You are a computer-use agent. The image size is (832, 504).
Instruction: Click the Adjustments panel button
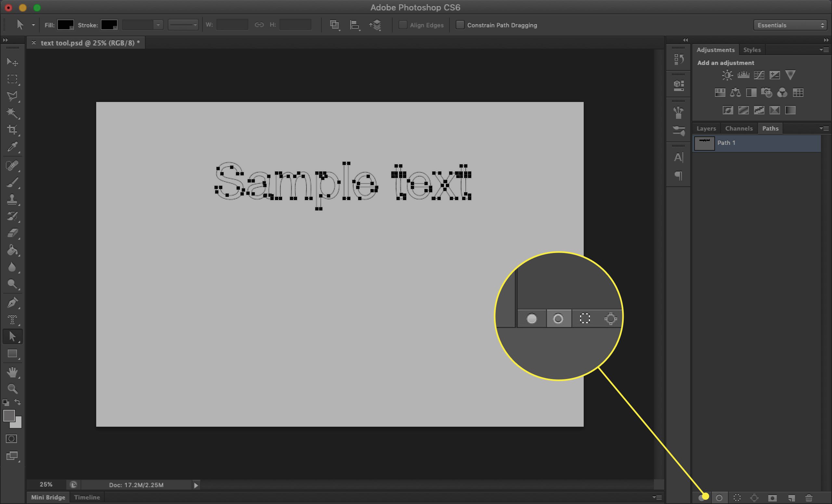point(714,49)
